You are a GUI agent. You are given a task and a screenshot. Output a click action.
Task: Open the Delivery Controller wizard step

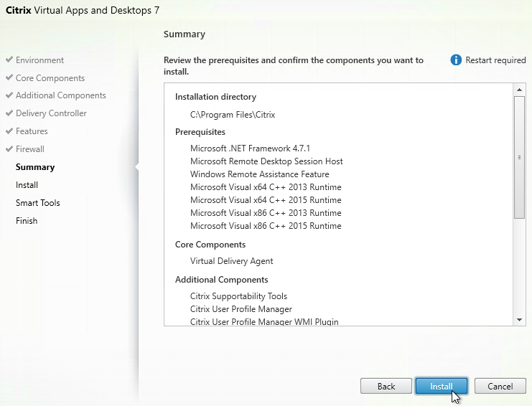pyautogui.click(x=51, y=113)
